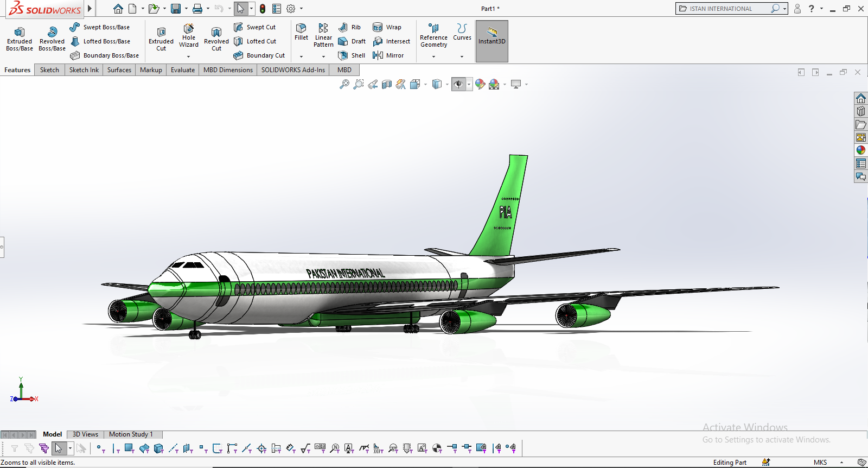
Task: Activate Zoom to Area tool
Action: click(358, 84)
